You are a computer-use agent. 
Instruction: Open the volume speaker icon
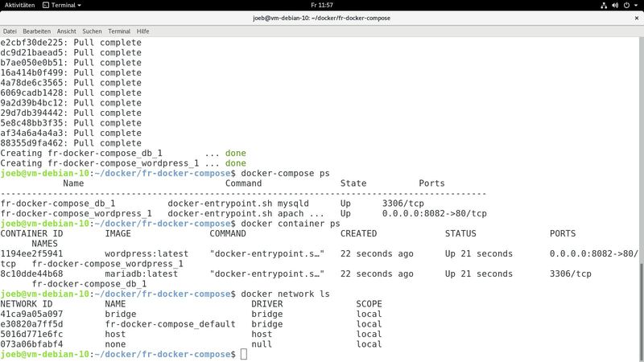point(615,6)
